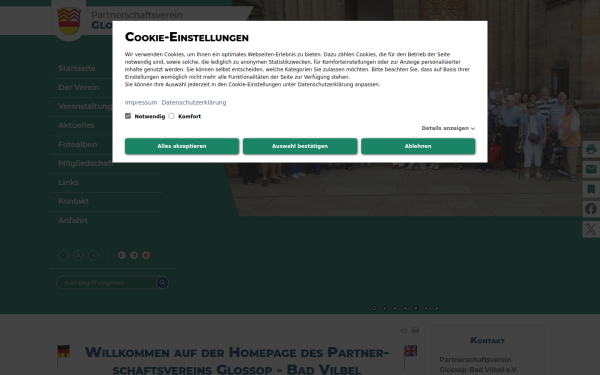Click the second contrast mode circle icon

click(x=134, y=255)
